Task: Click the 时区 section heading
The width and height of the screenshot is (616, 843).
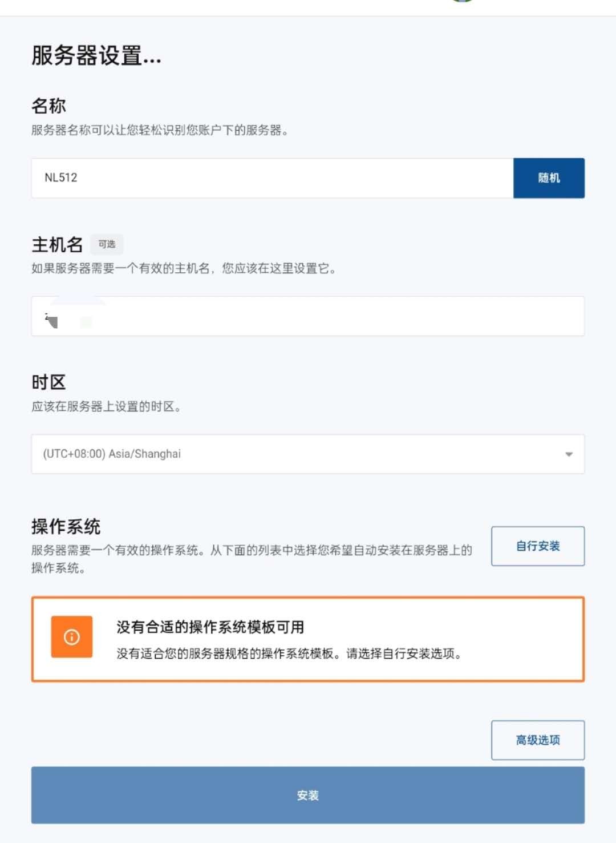Action: pos(49,382)
